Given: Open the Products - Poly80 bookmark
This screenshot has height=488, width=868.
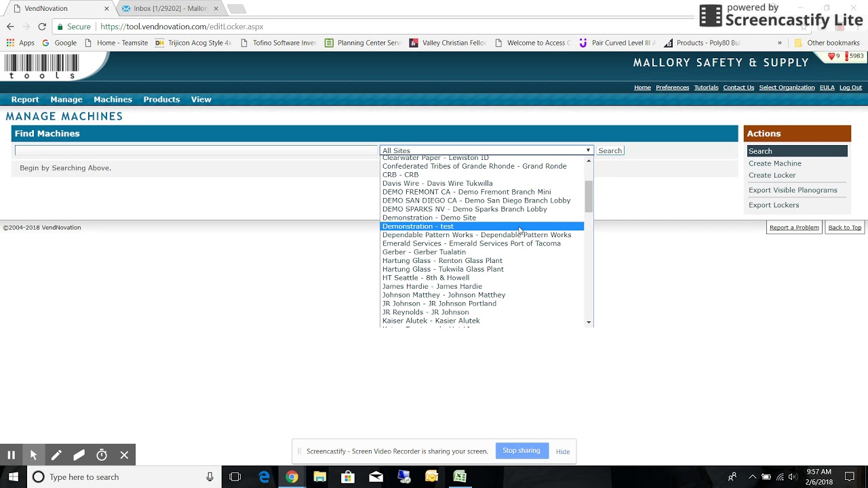Looking at the screenshot, I should pyautogui.click(x=702, y=43).
